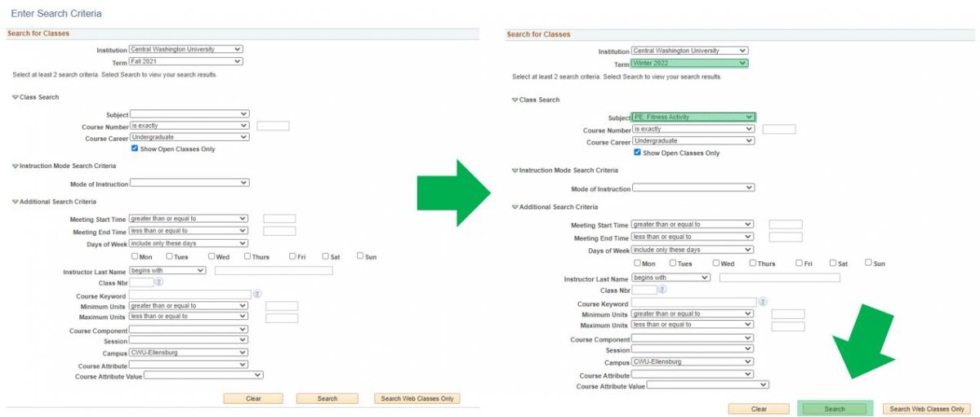Click the Clear button in Fall 2021 form
980x417 pixels.
(x=253, y=398)
